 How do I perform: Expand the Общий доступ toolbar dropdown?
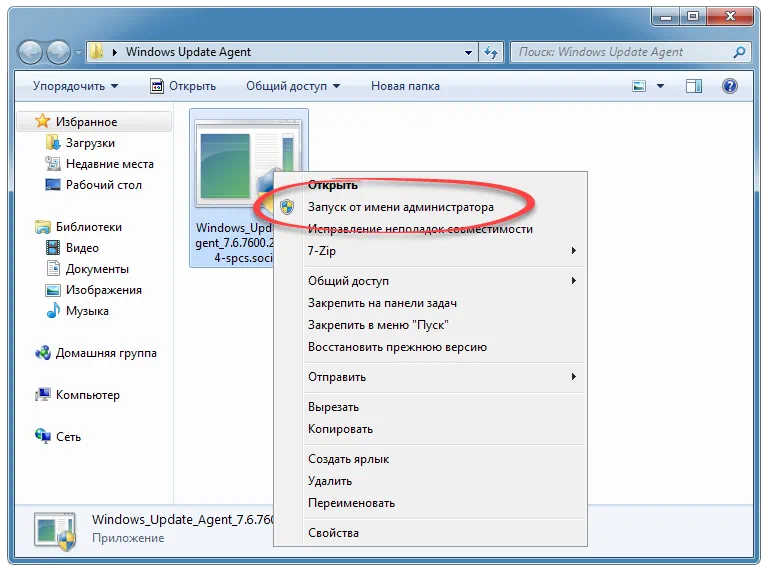click(x=293, y=86)
